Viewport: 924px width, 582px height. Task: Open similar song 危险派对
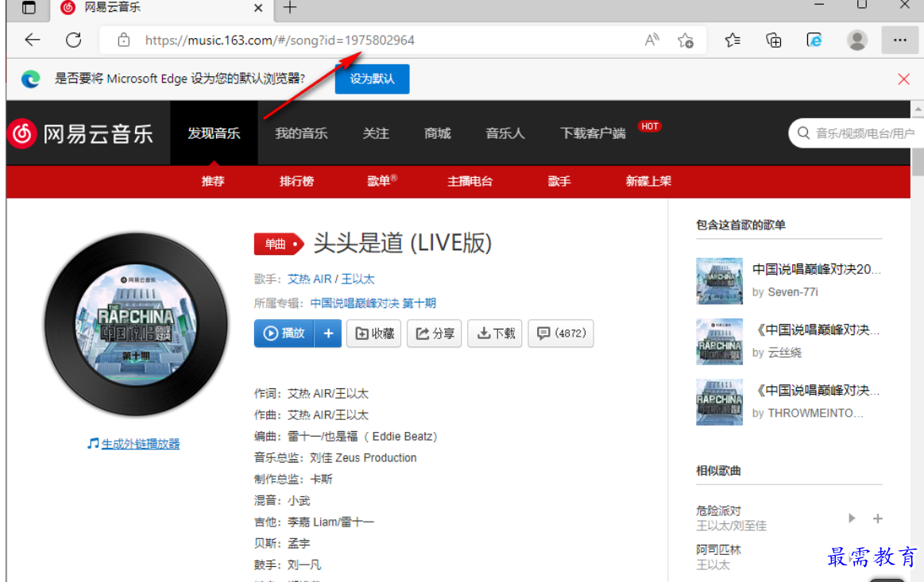coord(718,511)
